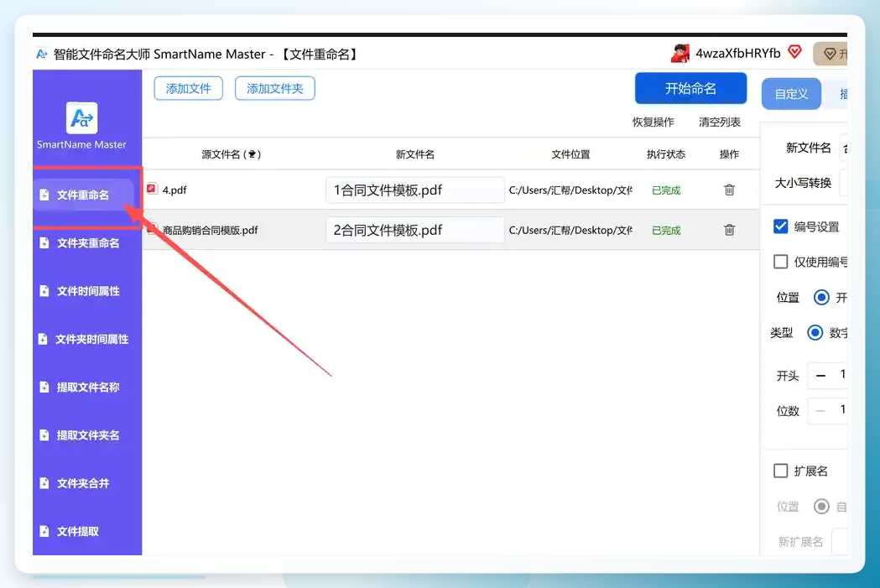The image size is (880, 588).
Task: Open the 文件时间属性 sidebar item
Action: [x=87, y=291]
